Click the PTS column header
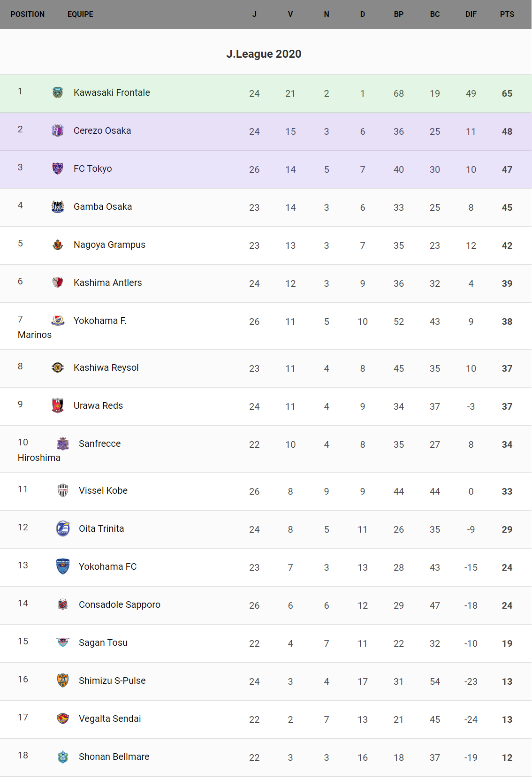This screenshot has width=532, height=780. pos(507,14)
